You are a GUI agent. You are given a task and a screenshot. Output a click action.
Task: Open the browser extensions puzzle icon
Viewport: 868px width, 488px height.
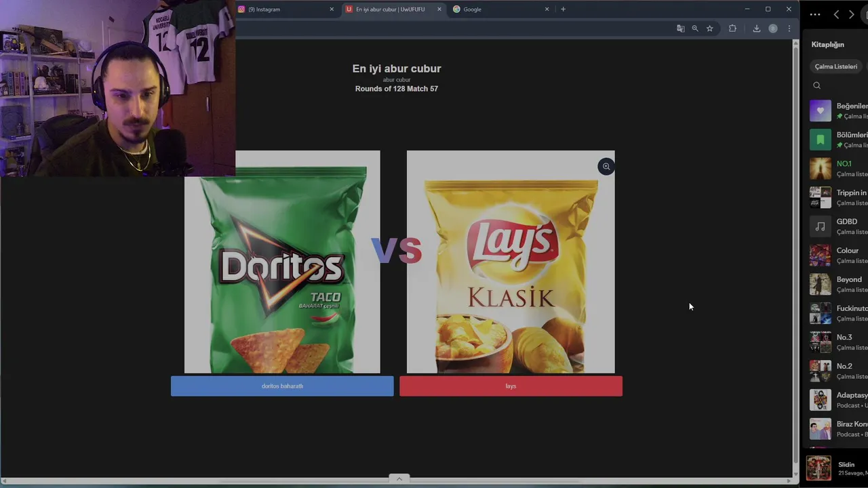pyautogui.click(x=732, y=28)
